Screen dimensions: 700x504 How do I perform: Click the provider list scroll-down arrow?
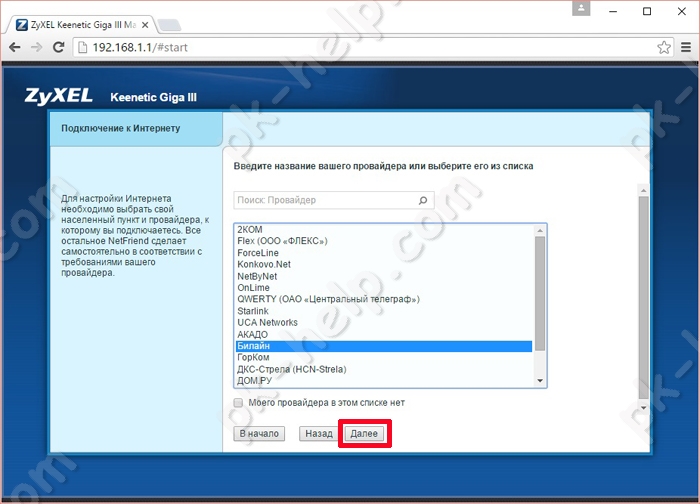pyautogui.click(x=540, y=381)
